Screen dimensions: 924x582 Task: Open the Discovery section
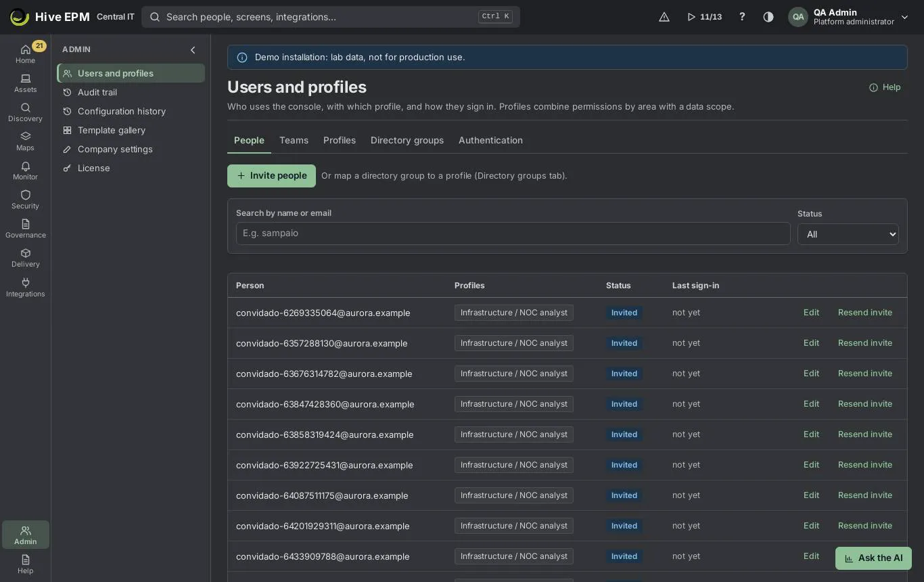25,112
